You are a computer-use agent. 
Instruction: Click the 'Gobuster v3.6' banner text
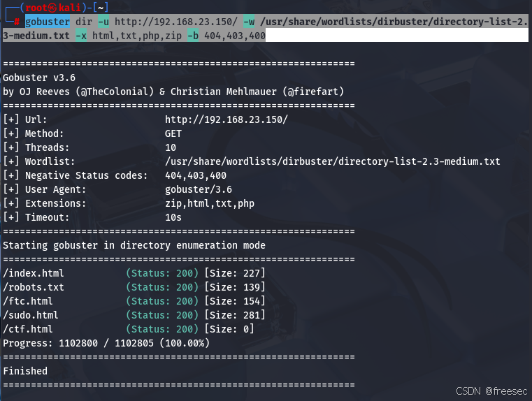click(39, 78)
